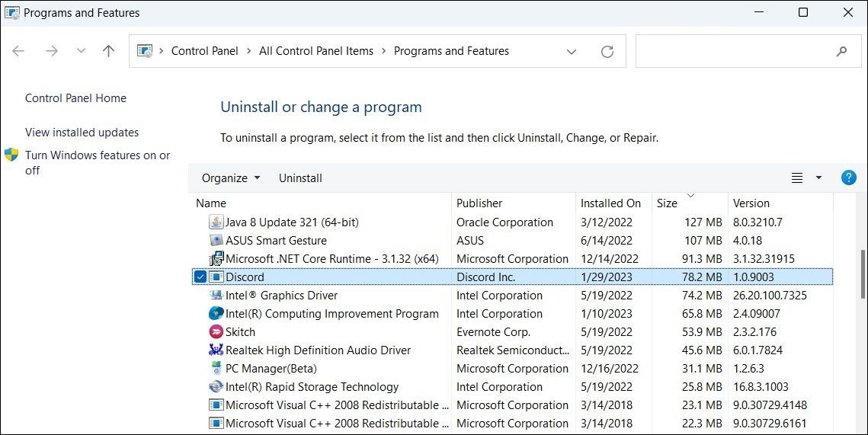Viewport: 868px width, 435px height.
Task: Open the help question mark icon
Action: click(x=849, y=178)
